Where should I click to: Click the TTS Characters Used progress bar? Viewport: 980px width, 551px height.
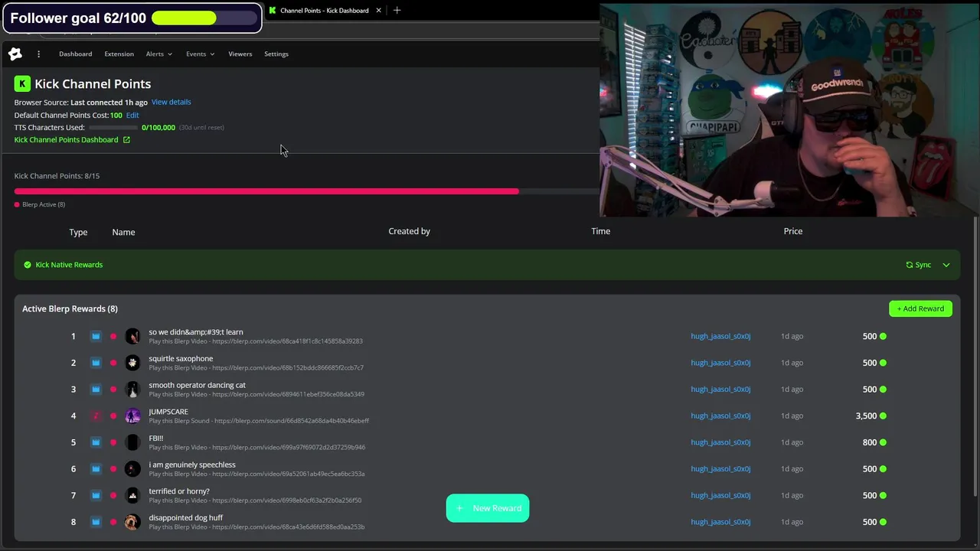[x=113, y=128]
